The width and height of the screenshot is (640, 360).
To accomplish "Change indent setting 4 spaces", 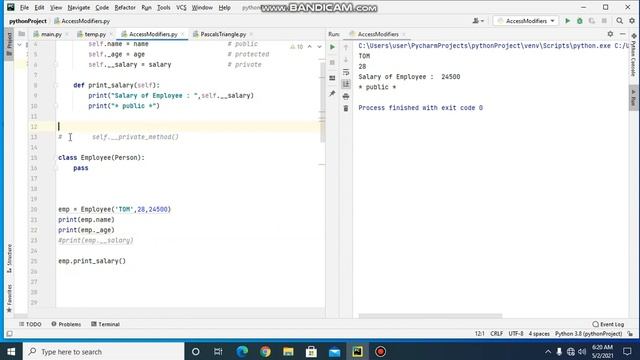I will click(x=539, y=334).
